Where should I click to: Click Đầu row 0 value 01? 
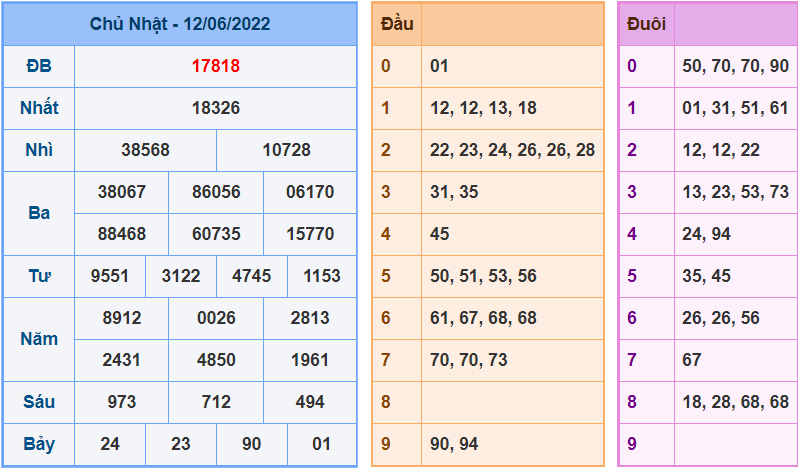[439, 66]
